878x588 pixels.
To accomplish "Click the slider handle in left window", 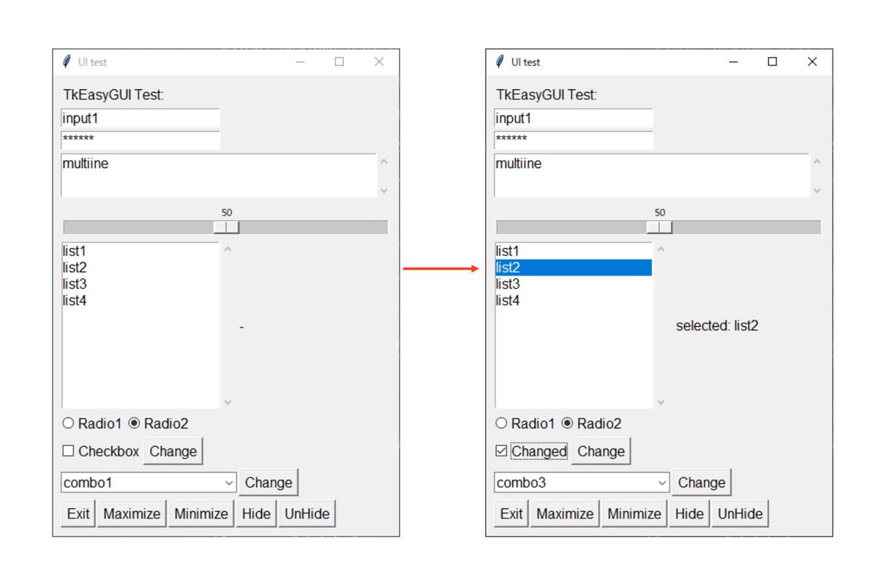I will tap(226, 227).
